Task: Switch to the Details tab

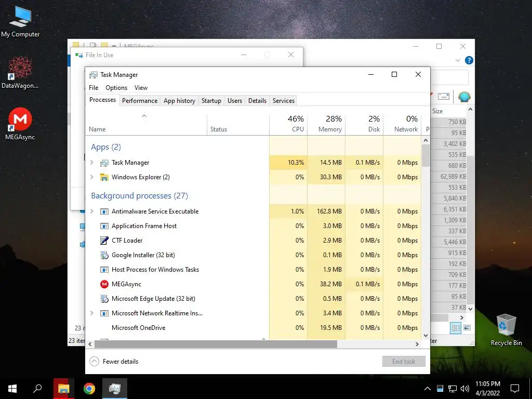Action: click(x=257, y=101)
